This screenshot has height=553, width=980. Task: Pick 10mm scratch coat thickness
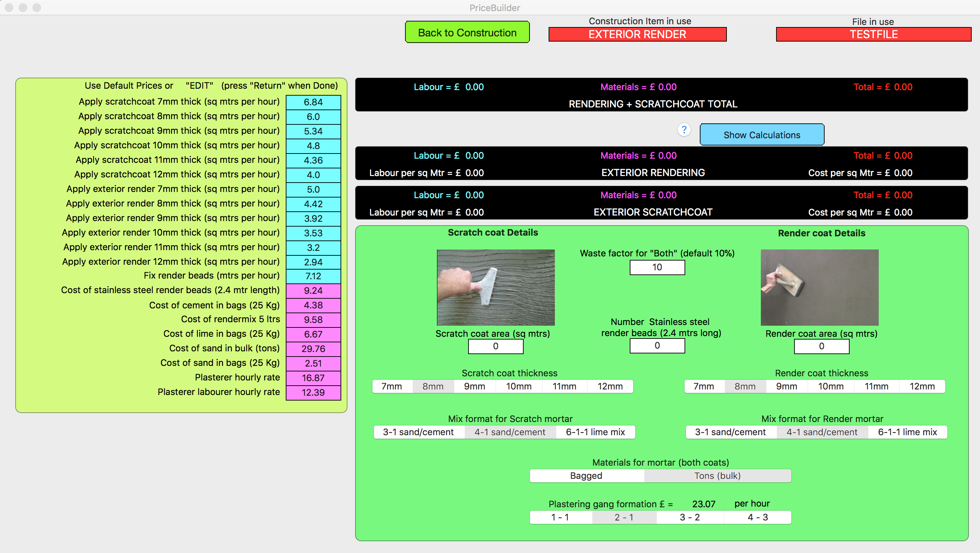(519, 386)
